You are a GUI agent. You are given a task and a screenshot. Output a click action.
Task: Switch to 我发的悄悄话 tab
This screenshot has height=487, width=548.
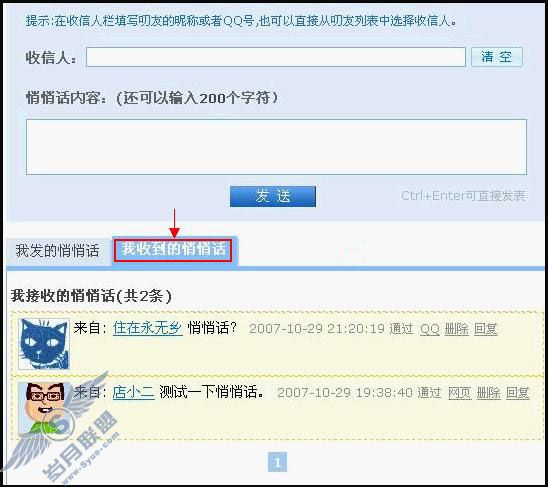tap(58, 251)
